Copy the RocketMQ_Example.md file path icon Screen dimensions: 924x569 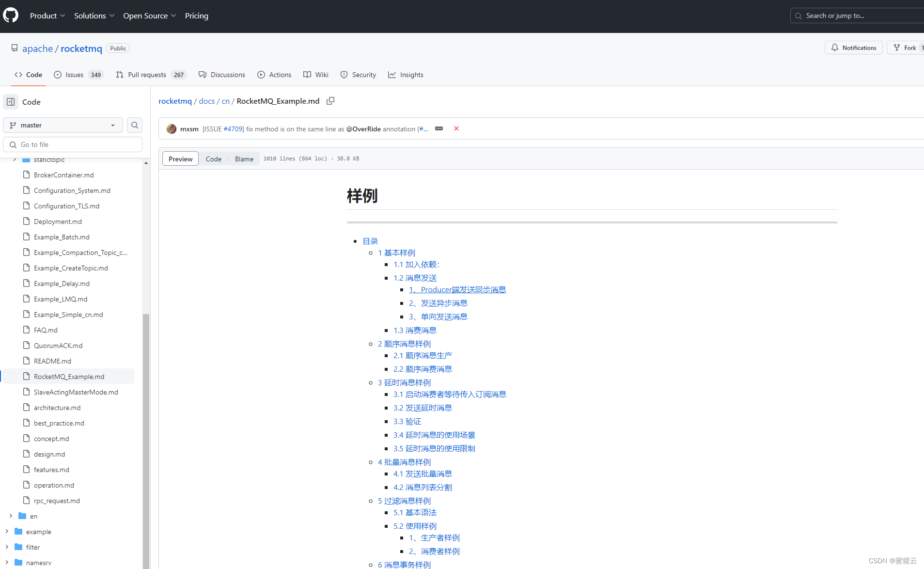click(330, 100)
